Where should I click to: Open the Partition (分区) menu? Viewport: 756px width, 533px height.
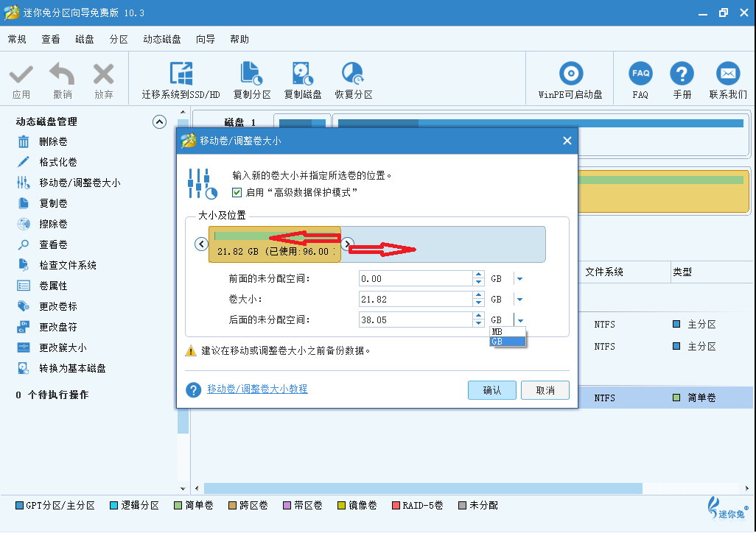point(119,39)
